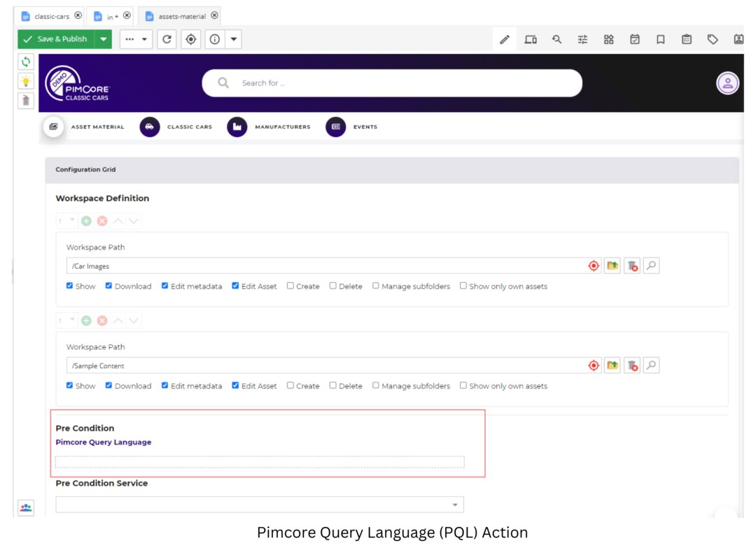Click the folder upload icon for /Sample Content
The width and height of the screenshot is (756, 546).
[612, 365]
